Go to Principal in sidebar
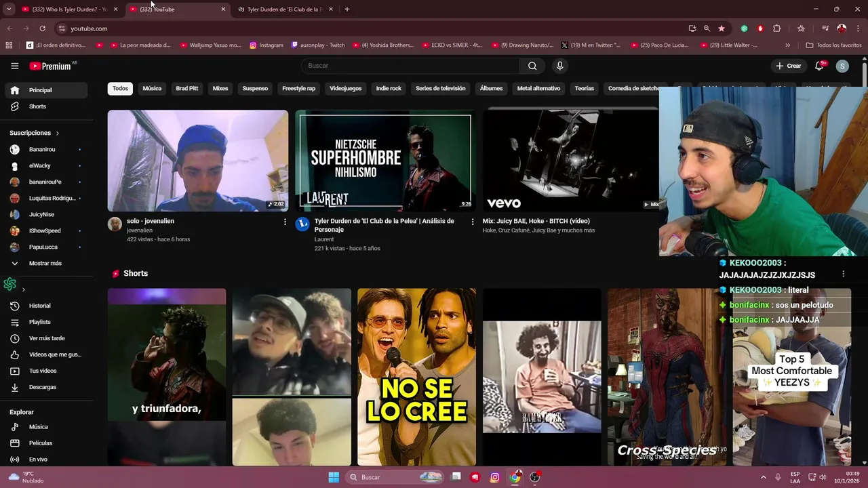868x488 pixels. tap(46, 90)
